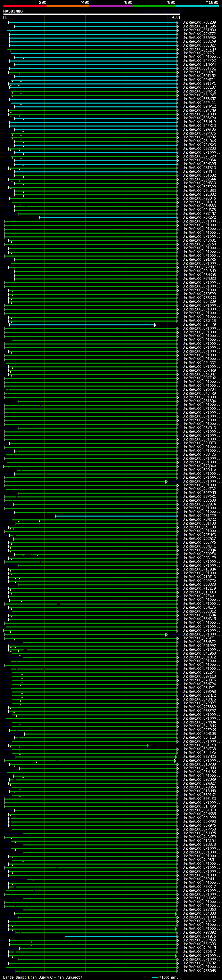This screenshot has height=980, width=222.
Task: Select hit UniRef100_B8P0K1
Action: point(199,496)
